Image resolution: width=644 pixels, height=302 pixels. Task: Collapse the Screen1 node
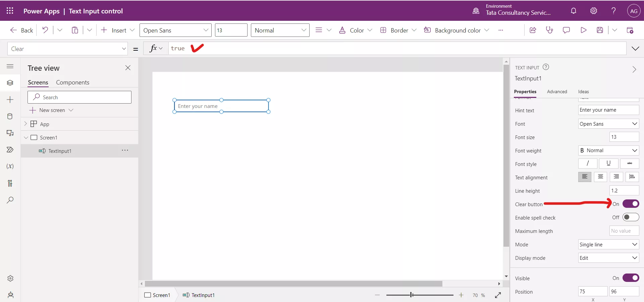pyautogui.click(x=26, y=137)
